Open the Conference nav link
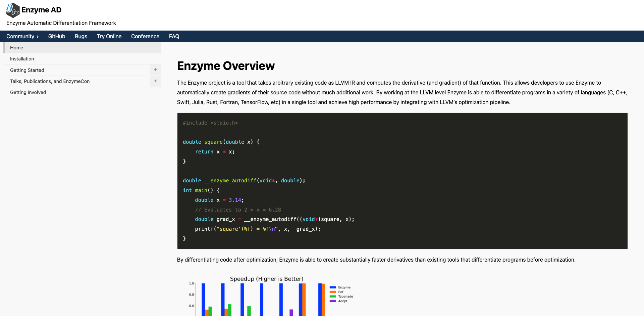The image size is (644, 316). coord(145,36)
